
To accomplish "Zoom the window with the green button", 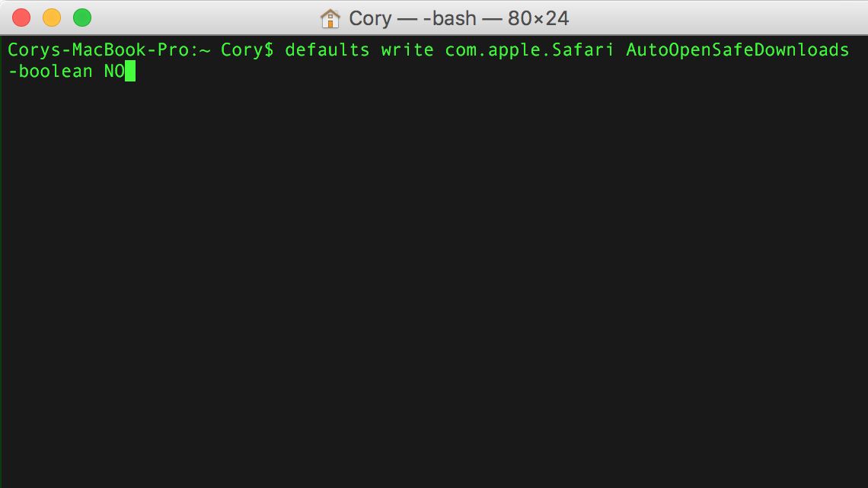I will pos(81,18).
